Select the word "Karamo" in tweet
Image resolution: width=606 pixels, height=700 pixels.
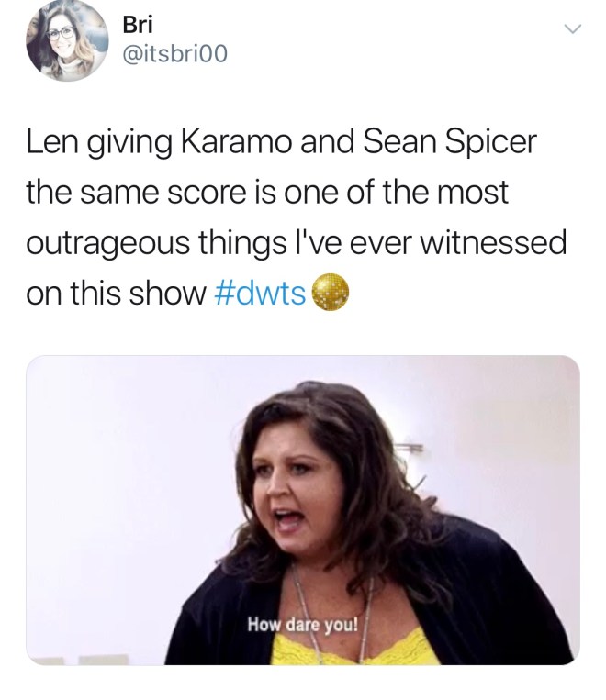[x=236, y=141]
